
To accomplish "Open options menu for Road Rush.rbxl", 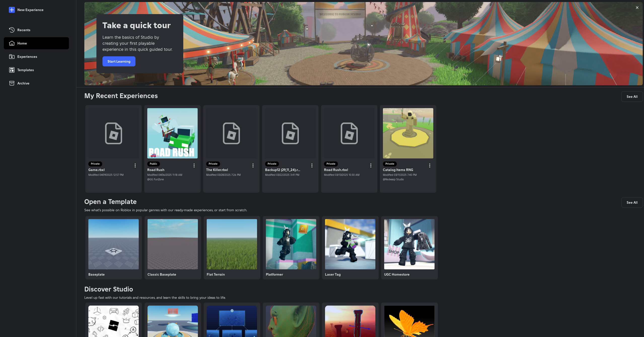I will click(371, 165).
